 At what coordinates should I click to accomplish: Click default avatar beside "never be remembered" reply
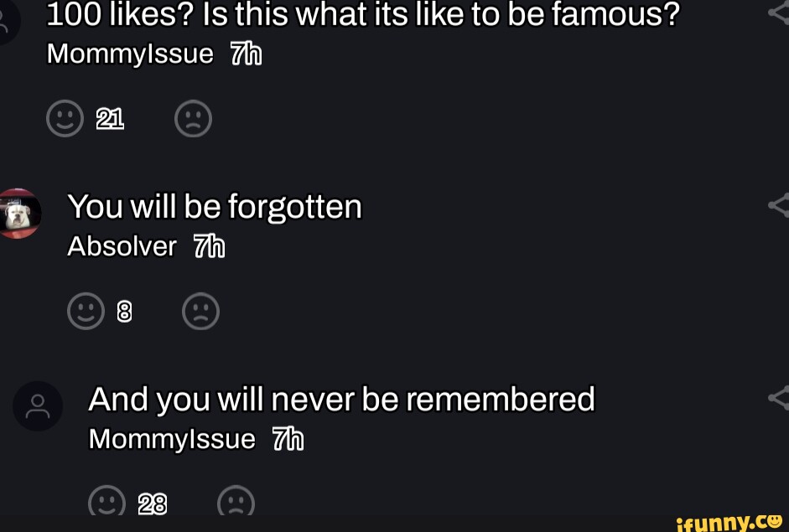pos(38,406)
